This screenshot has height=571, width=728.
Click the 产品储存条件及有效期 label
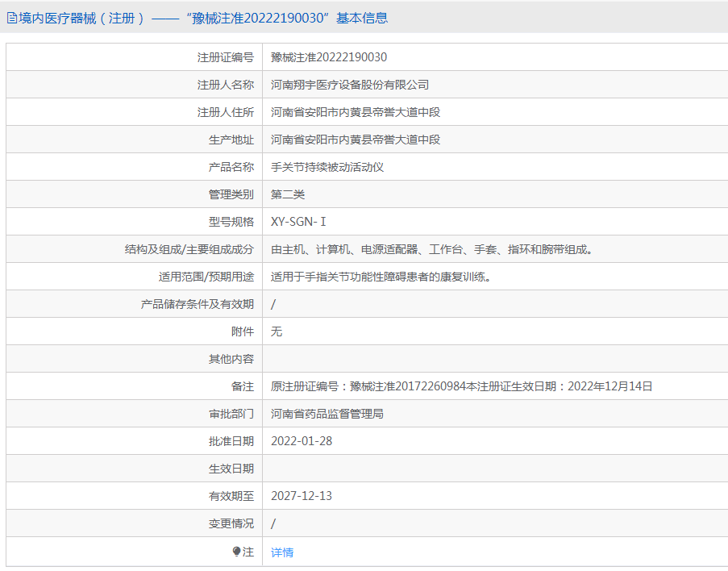tap(197, 304)
